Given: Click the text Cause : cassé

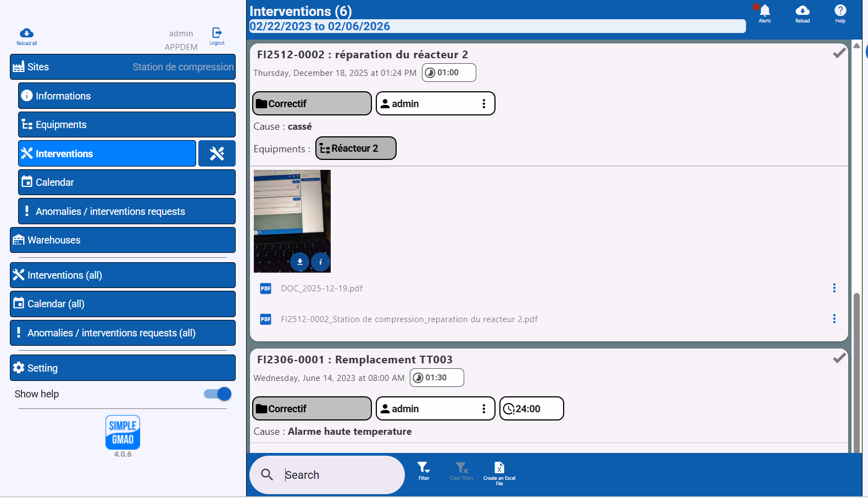Looking at the screenshot, I should 283,126.
